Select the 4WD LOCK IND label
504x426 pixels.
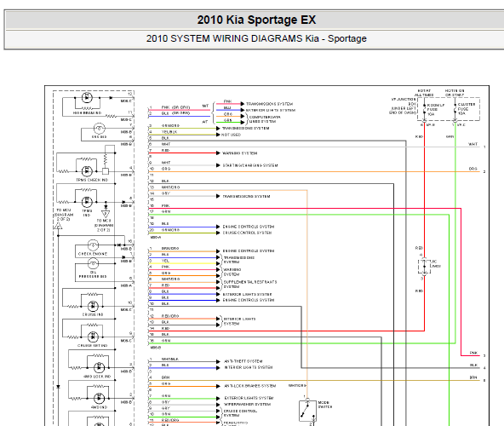click(x=97, y=376)
